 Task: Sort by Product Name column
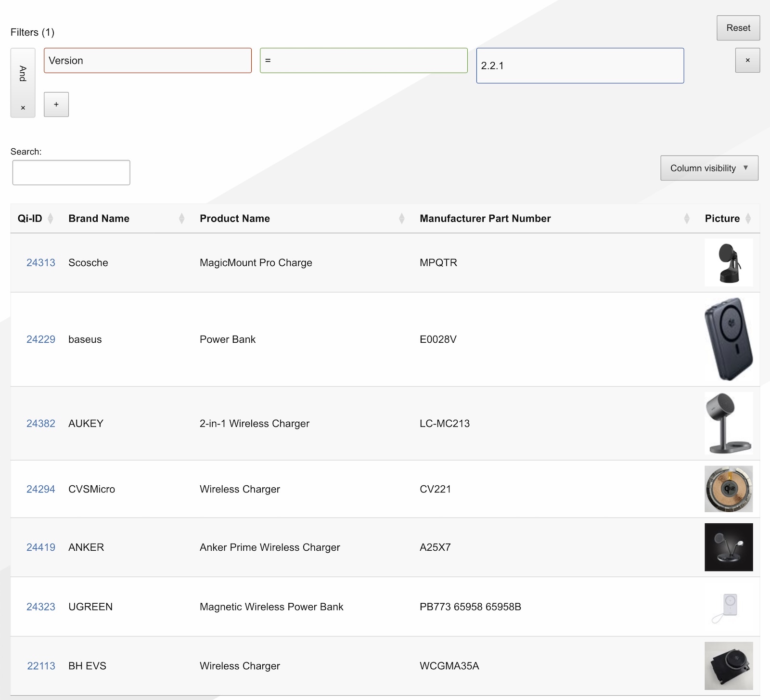point(234,219)
